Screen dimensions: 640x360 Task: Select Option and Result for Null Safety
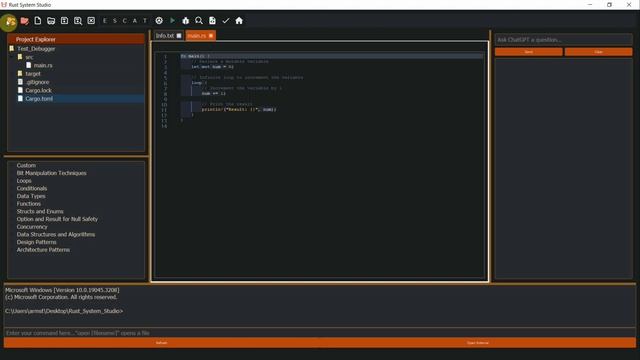pos(57,219)
